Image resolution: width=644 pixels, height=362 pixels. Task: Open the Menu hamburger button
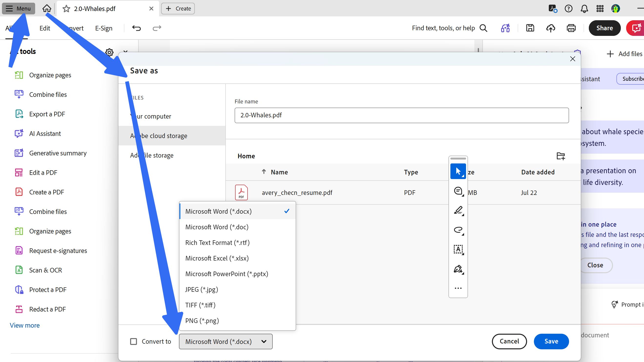coord(19,9)
